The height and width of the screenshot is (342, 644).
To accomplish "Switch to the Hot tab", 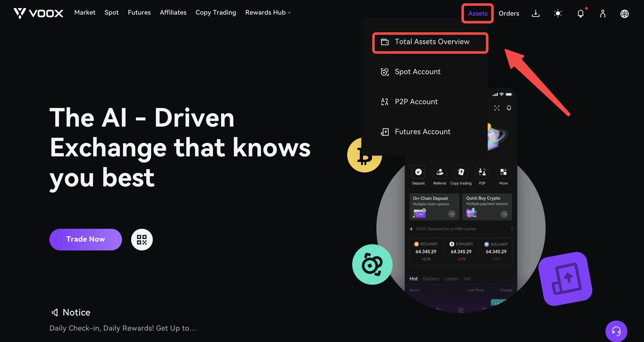I will pyautogui.click(x=414, y=278).
